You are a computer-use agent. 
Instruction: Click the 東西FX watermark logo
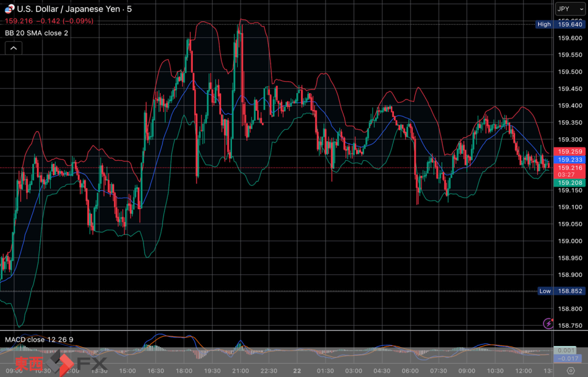[61, 363]
